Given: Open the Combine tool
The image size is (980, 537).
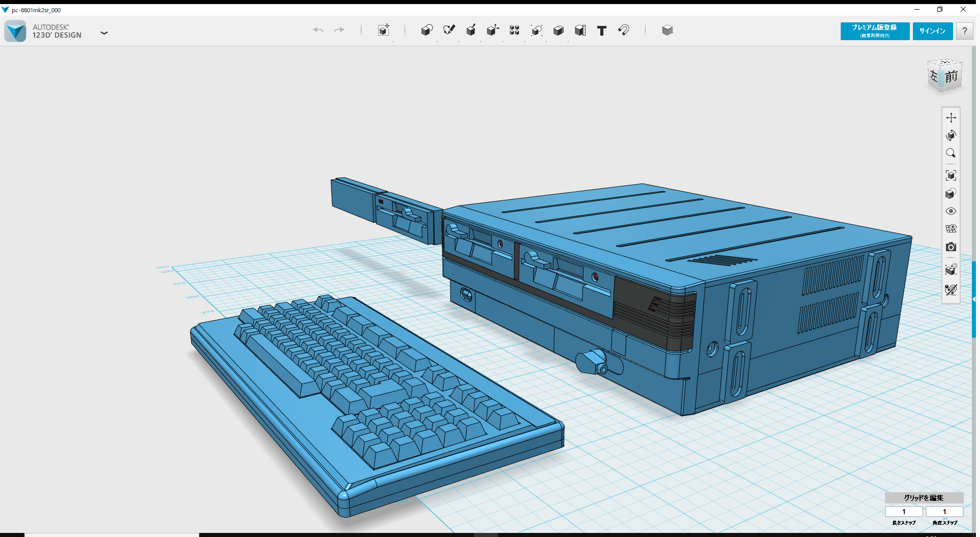Looking at the screenshot, I should pos(559,31).
